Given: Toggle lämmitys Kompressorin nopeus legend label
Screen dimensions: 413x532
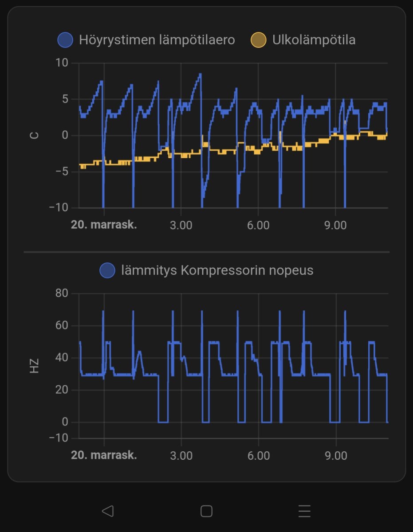Looking at the screenshot, I should (217, 270).
